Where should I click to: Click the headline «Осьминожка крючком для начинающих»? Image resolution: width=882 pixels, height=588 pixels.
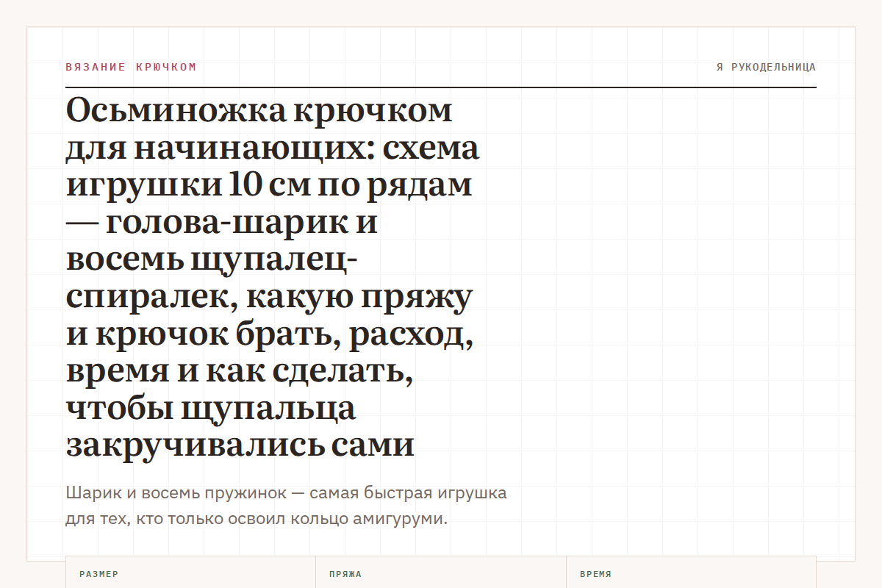273,279
